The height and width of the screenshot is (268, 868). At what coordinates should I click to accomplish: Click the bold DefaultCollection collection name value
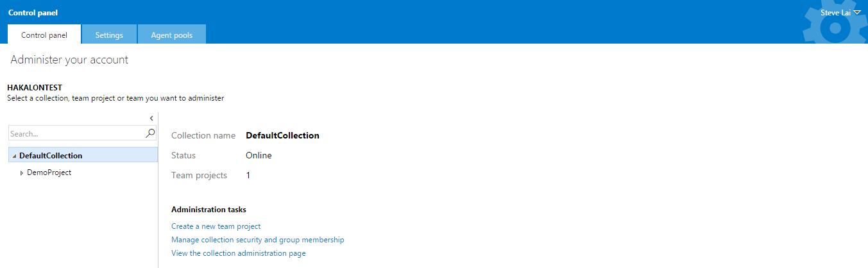(x=282, y=135)
